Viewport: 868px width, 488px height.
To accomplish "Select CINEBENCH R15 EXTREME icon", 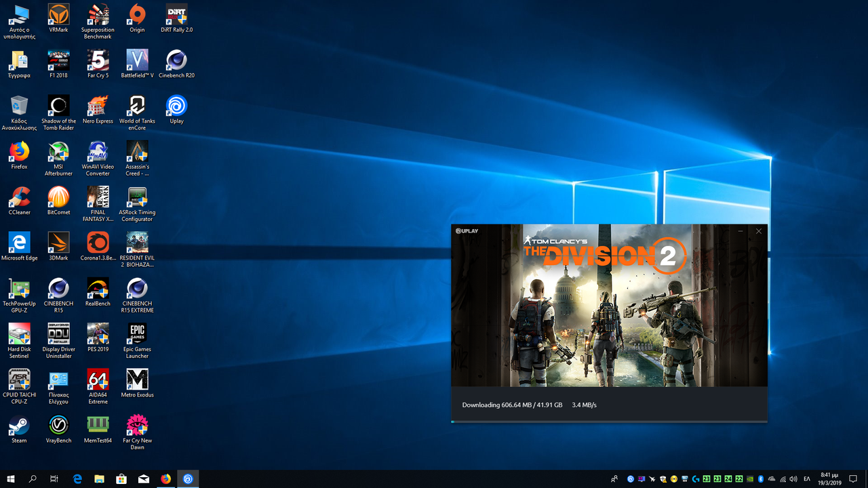I will pos(137,295).
